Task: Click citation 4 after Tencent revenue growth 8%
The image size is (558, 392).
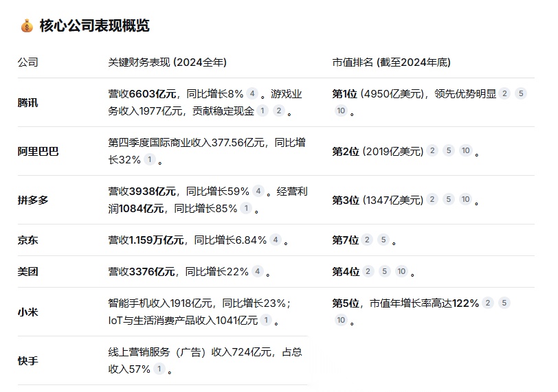Action: click(252, 93)
